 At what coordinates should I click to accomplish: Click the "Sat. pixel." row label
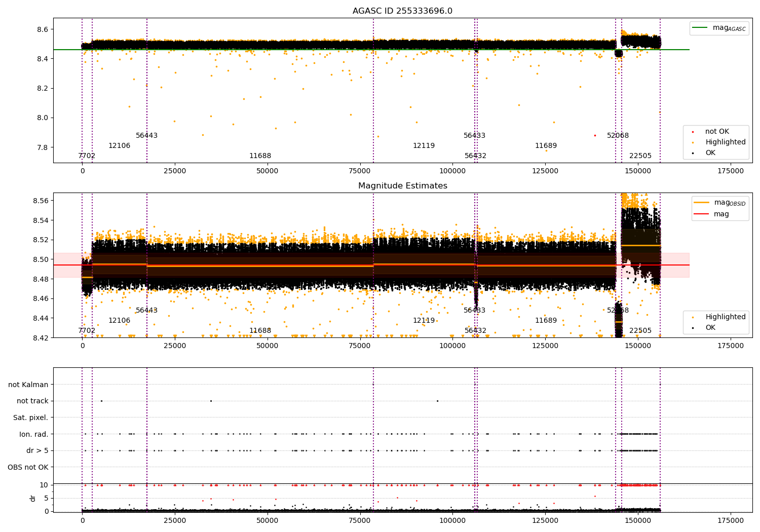(x=31, y=418)
